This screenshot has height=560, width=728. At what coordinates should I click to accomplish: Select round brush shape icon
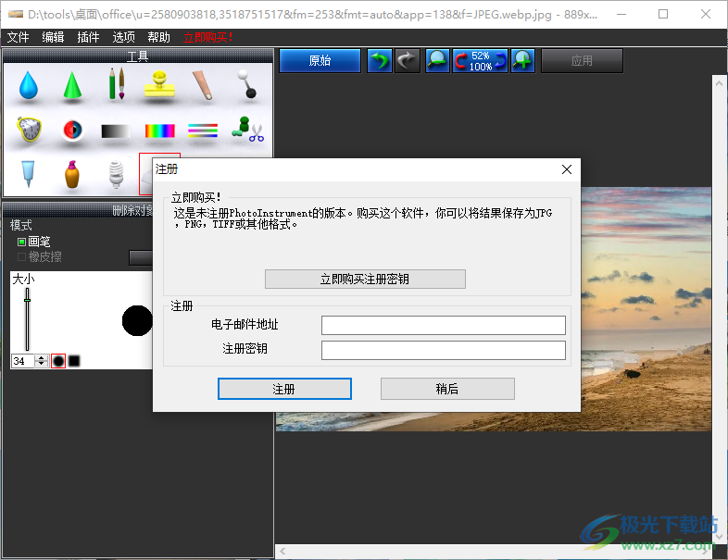(58, 360)
